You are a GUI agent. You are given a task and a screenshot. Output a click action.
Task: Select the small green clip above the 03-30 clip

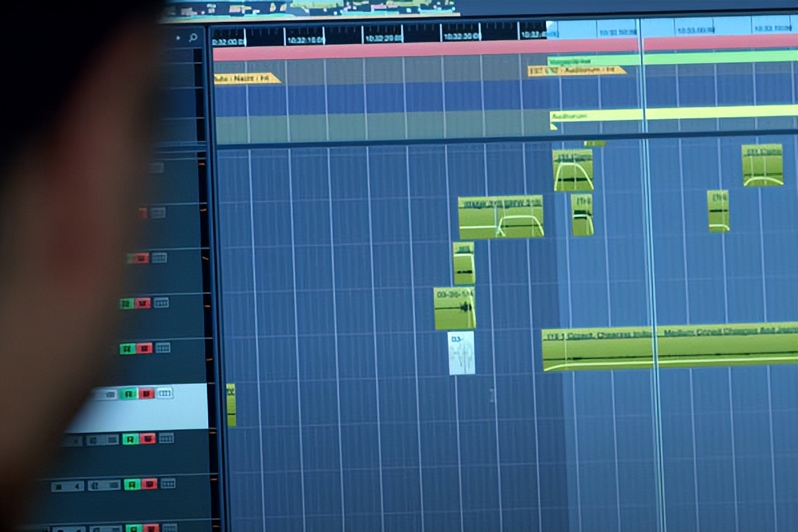click(x=464, y=263)
